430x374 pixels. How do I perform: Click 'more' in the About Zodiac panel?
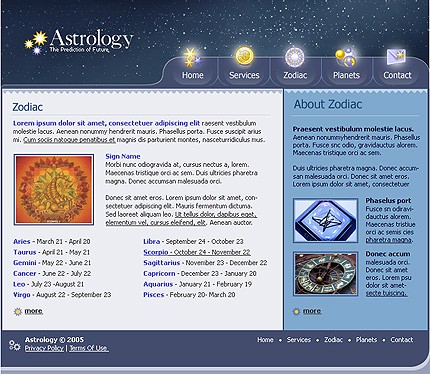pos(312,311)
